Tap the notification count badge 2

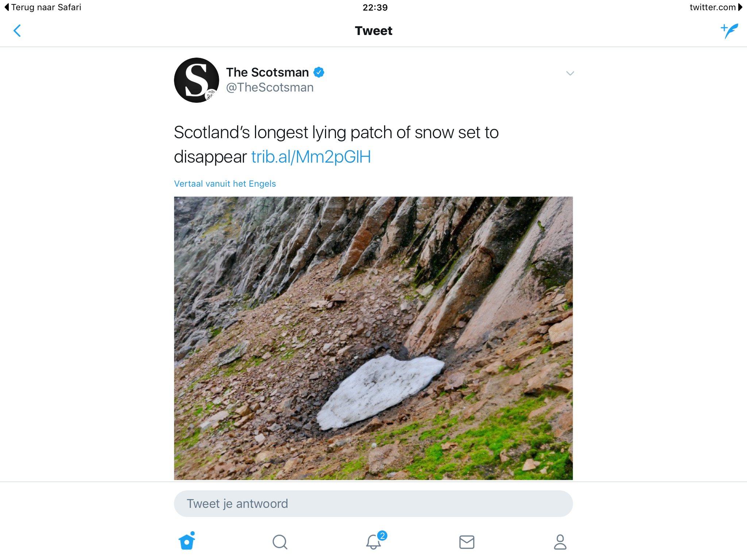[382, 536]
